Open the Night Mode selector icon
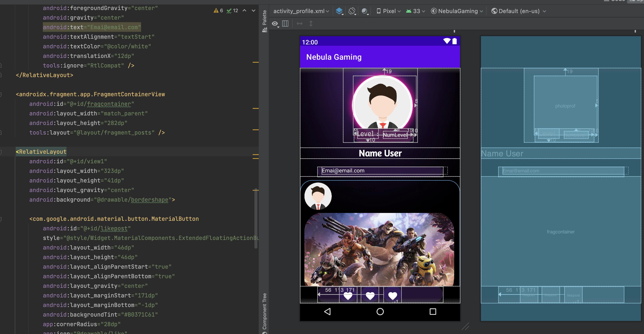The image size is (644, 334). 365,11
